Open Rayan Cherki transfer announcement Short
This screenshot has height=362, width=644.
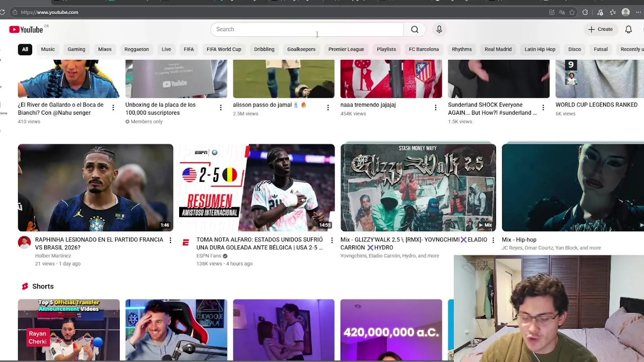pyautogui.click(x=69, y=330)
